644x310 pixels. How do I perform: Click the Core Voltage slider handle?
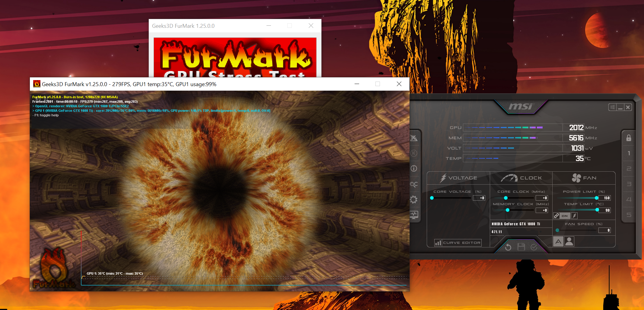tap(432, 198)
